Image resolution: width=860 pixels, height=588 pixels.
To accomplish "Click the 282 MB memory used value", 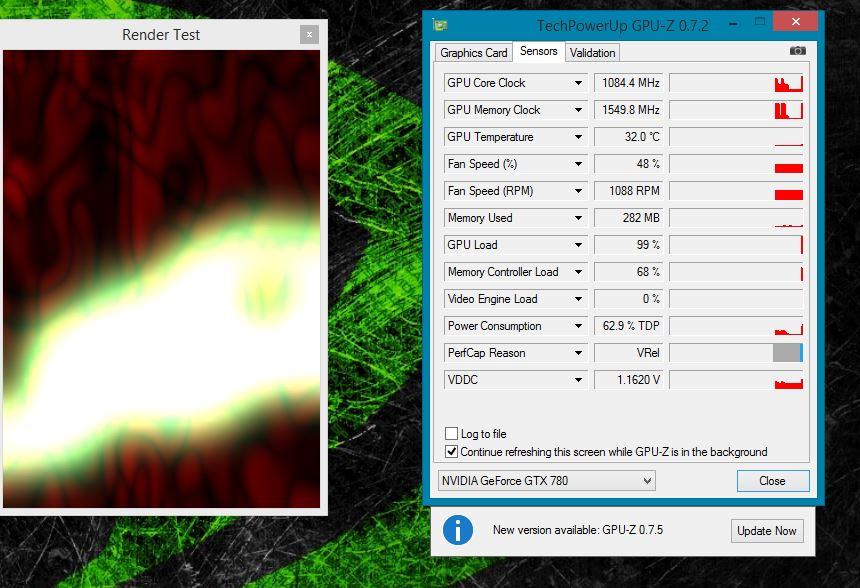I will (x=629, y=218).
